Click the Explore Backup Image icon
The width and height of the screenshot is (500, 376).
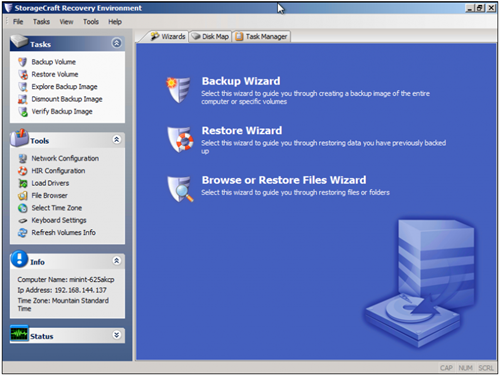click(23, 87)
